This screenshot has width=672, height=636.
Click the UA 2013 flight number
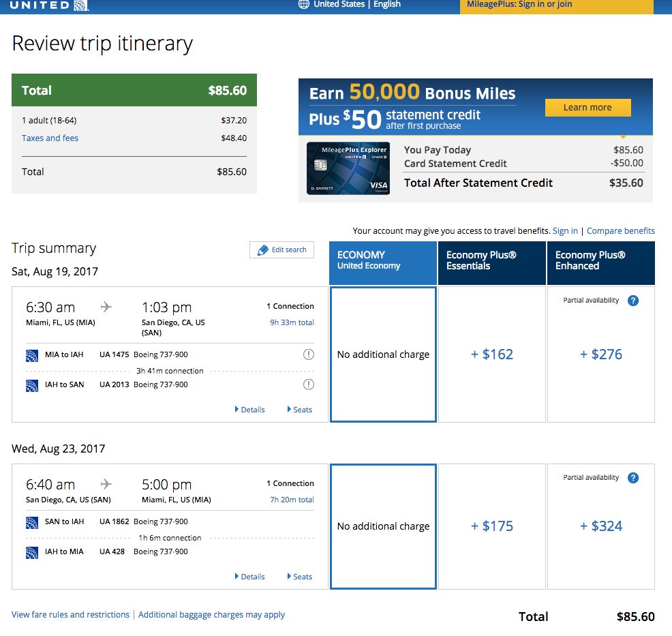pos(114,384)
